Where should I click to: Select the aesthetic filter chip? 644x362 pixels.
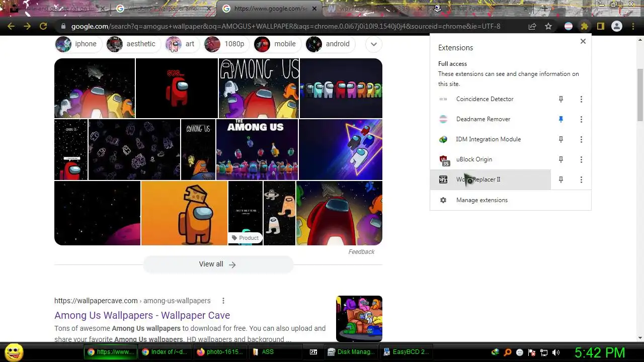pyautogui.click(x=133, y=44)
